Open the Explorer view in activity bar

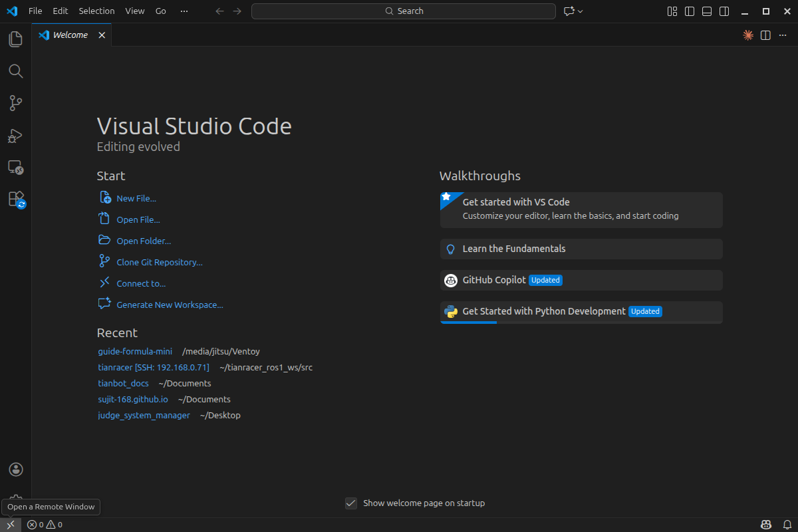pyautogui.click(x=15, y=39)
